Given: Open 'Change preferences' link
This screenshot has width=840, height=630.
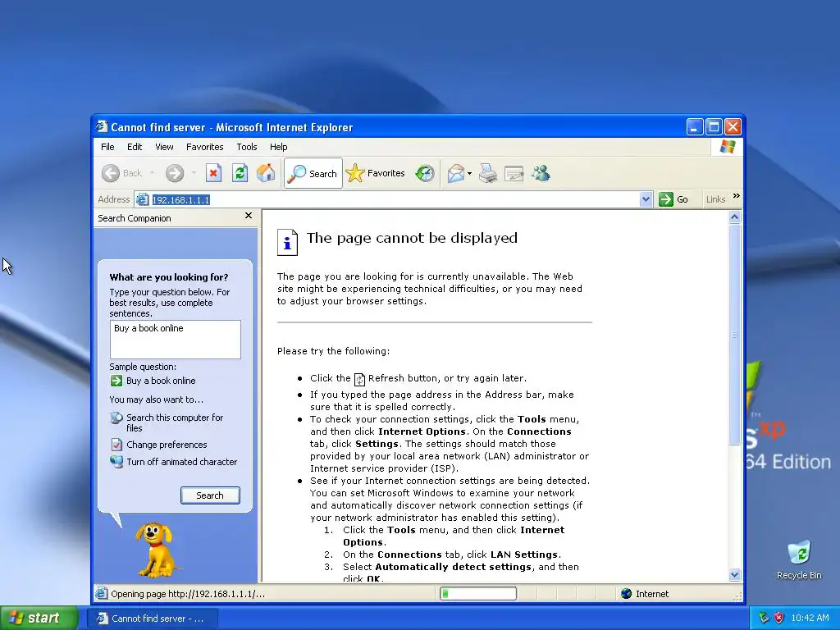Looking at the screenshot, I should click(x=167, y=445).
